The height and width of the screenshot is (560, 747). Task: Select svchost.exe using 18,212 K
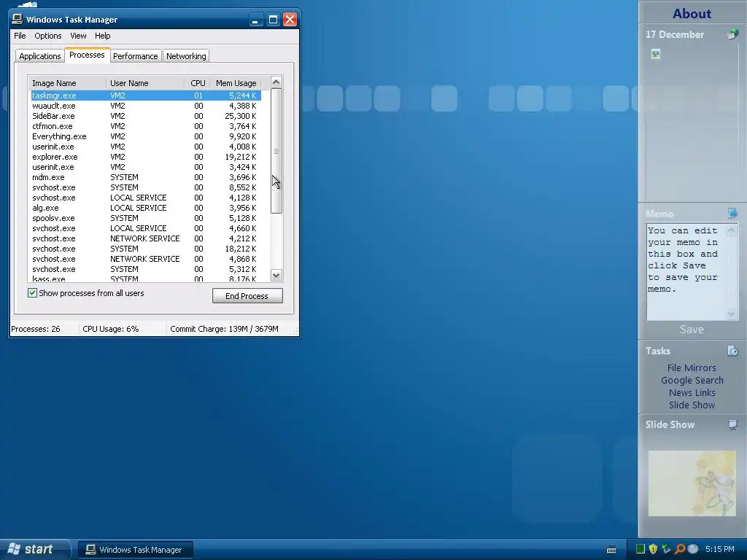[x=146, y=249]
